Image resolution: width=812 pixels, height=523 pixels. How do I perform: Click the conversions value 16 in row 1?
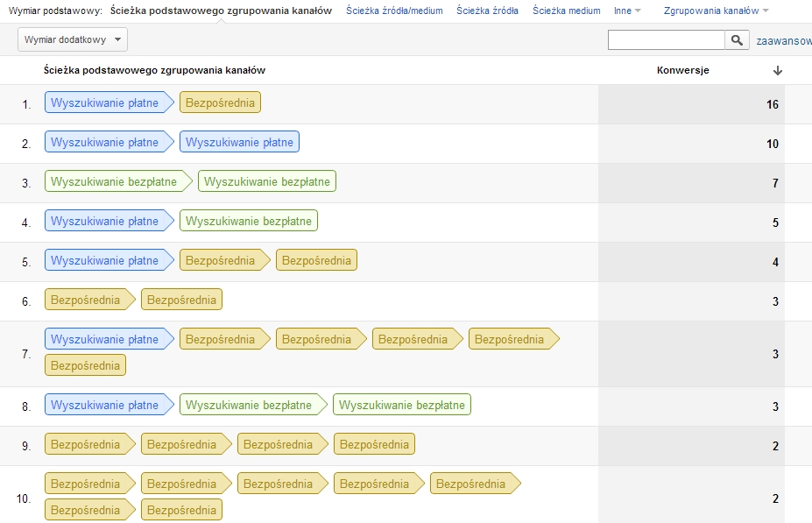772,104
